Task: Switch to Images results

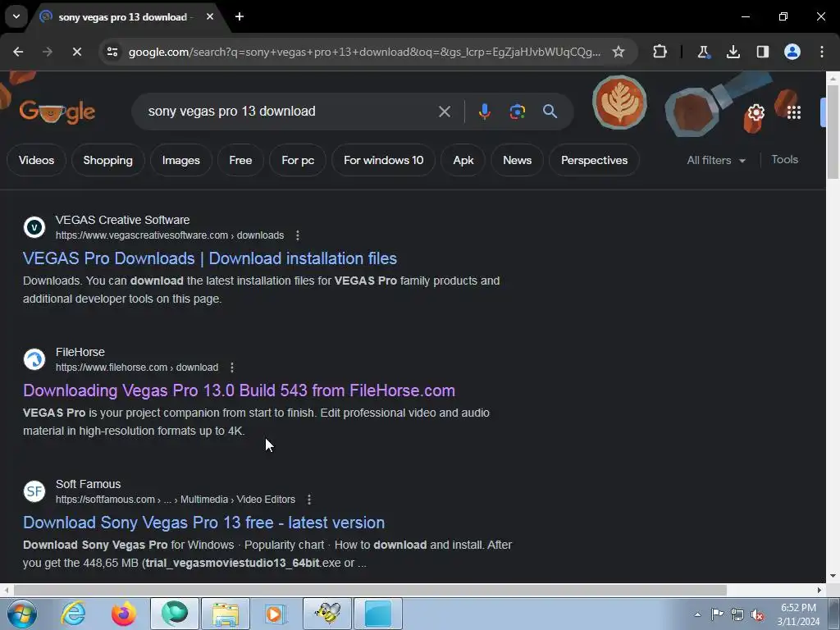Action: tap(181, 160)
